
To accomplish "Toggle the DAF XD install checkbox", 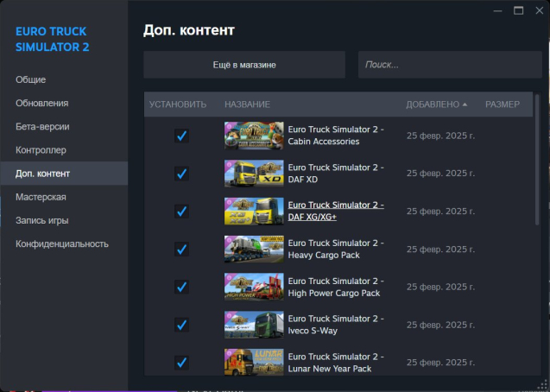I will [x=181, y=174].
